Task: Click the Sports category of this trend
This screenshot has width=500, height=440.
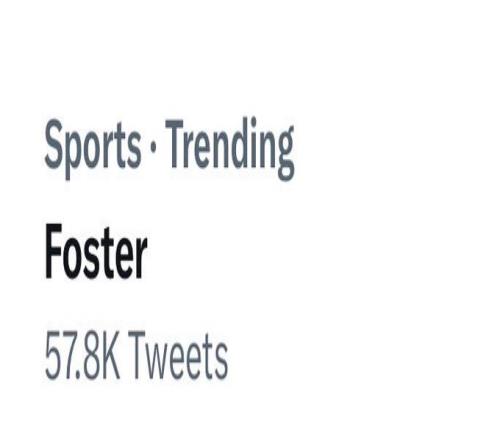Action: click(93, 149)
